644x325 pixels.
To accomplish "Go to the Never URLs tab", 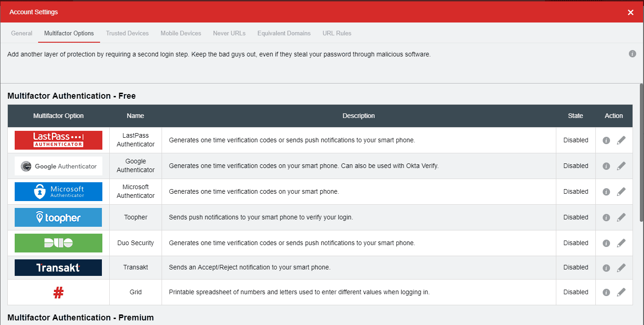I will 229,33.
